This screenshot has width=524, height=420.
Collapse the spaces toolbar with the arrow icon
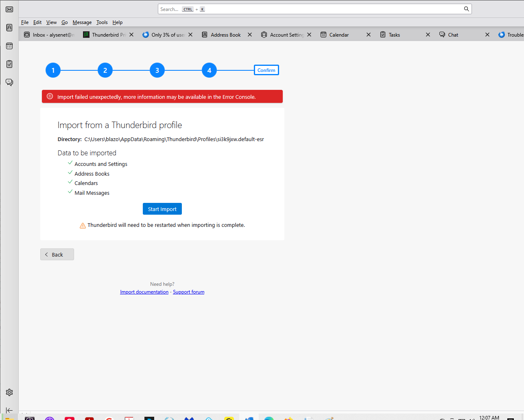click(9, 410)
